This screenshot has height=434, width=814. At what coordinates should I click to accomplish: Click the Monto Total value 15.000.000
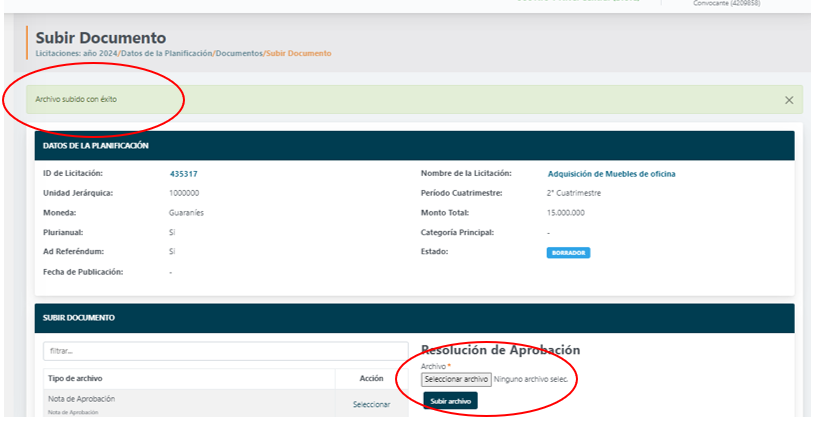[565, 213]
